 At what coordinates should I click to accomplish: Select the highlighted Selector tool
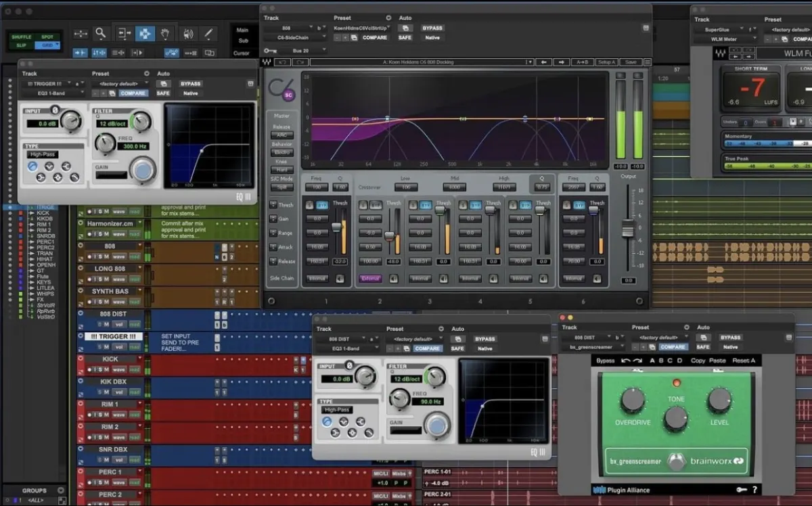(145, 33)
